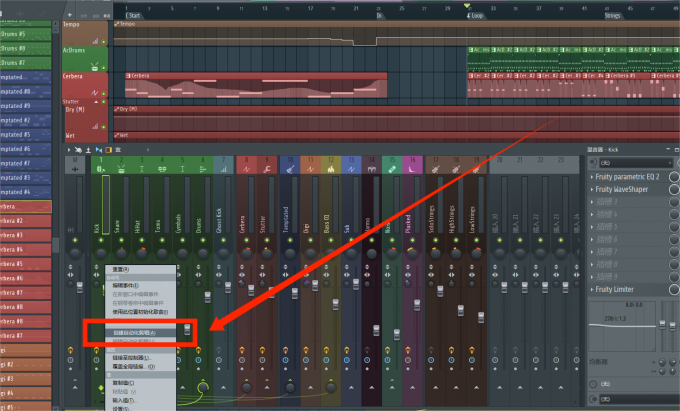Click the latency clock icon under Master fader
Image resolution: width=680 pixels, height=411 pixels.
pyautogui.click(x=70, y=360)
